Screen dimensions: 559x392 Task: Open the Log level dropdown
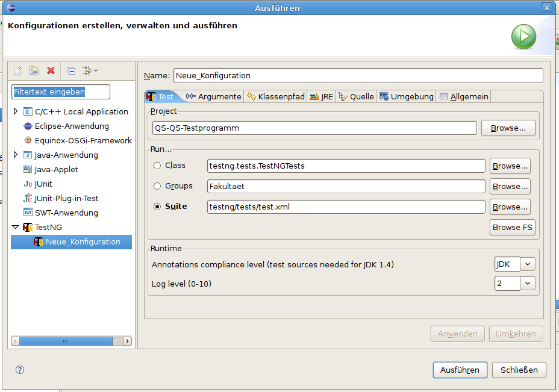coord(528,283)
